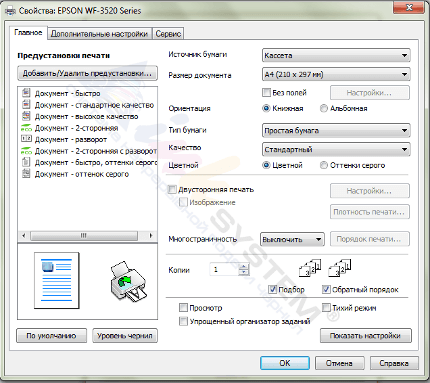Image resolution: width=430 pixels, height=383 pixels.
Task: Choose the 'Цветной' color radio button
Action: coord(266,165)
